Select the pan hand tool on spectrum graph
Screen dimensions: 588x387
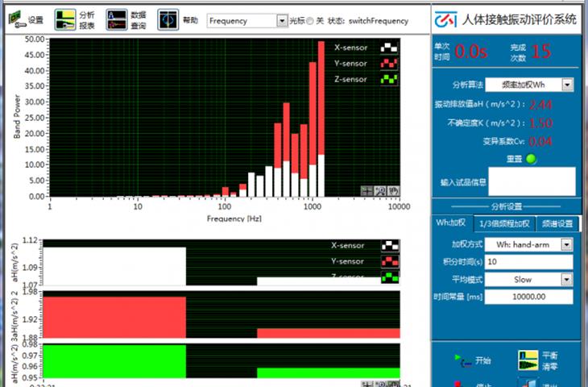point(394,191)
